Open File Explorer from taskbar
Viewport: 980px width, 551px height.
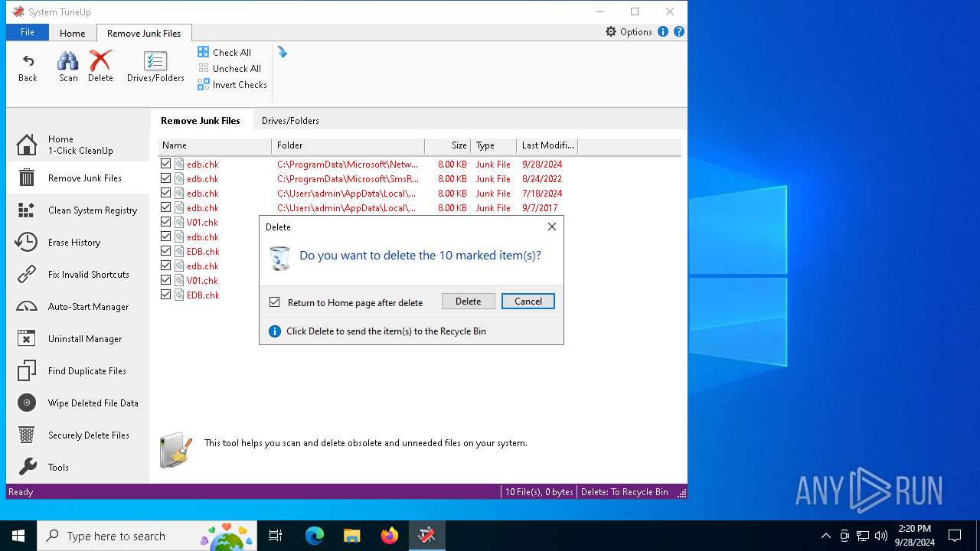click(x=352, y=536)
